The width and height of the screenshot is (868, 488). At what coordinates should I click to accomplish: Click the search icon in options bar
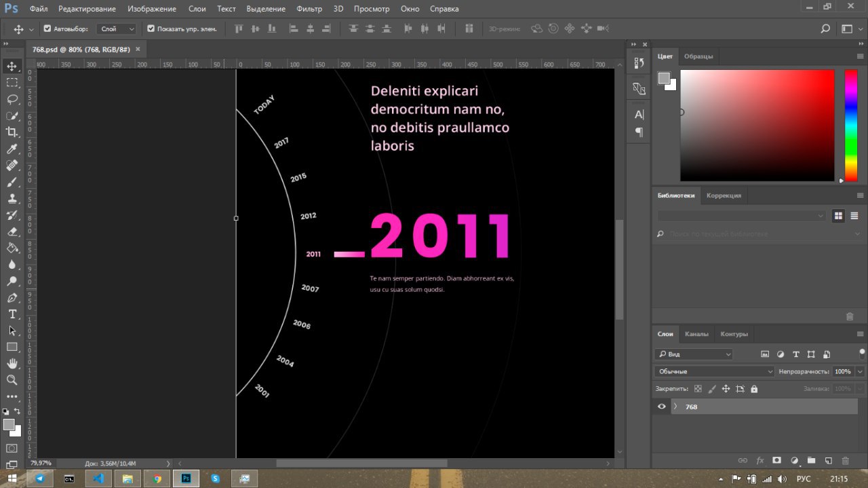pos(825,29)
